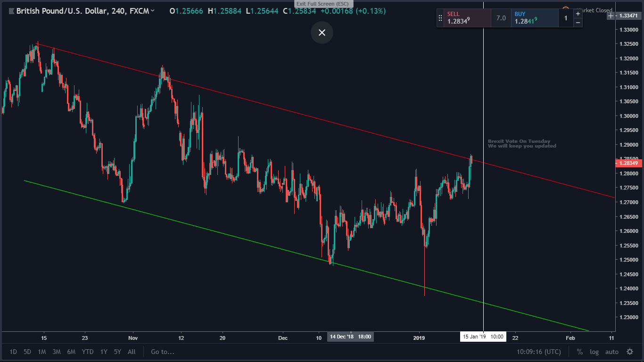
Task: Select the Brexit Vote On Tuesday text note
Action: tap(522, 143)
